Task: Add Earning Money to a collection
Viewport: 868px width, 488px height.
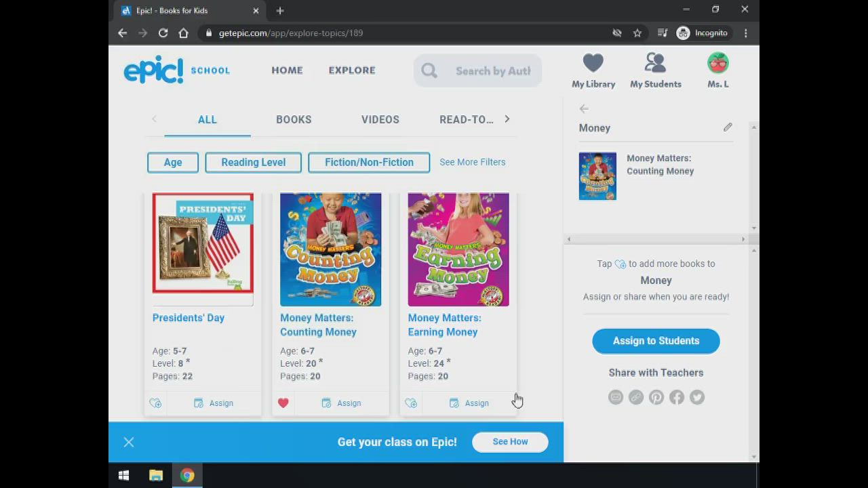Action: pos(411,403)
